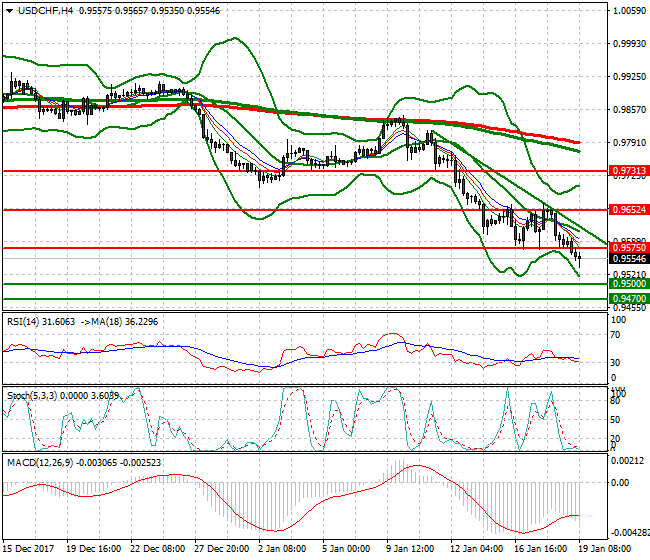650x560 pixels.
Task: Click the USDCHF,H4 chart title
Action: pyautogui.click(x=38, y=10)
